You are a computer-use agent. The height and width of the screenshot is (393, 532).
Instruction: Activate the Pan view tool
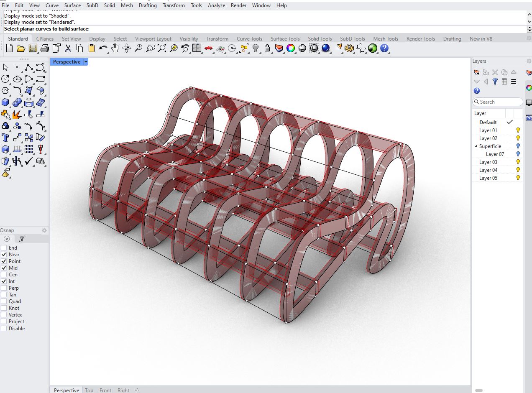(x=115, y=48)
